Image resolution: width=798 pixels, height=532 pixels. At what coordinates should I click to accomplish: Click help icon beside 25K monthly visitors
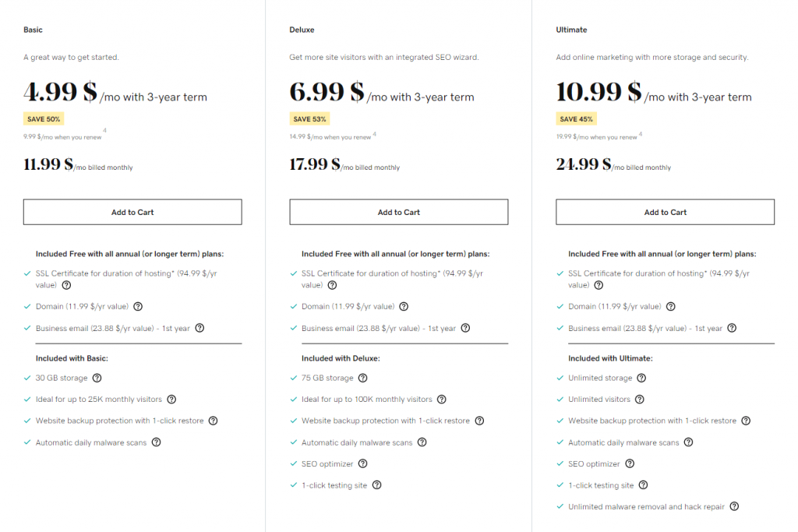coord(171,400)
